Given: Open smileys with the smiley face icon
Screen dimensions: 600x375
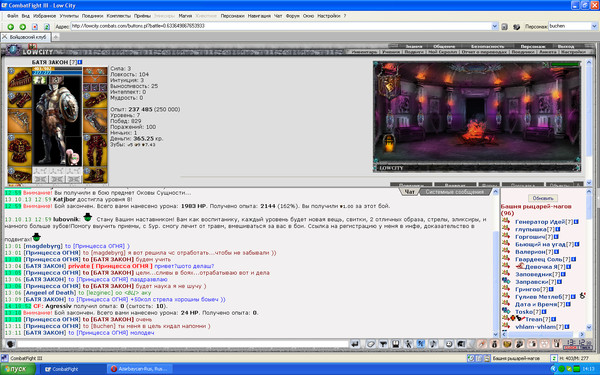Looking at the screenshot, I should [449, 344].
